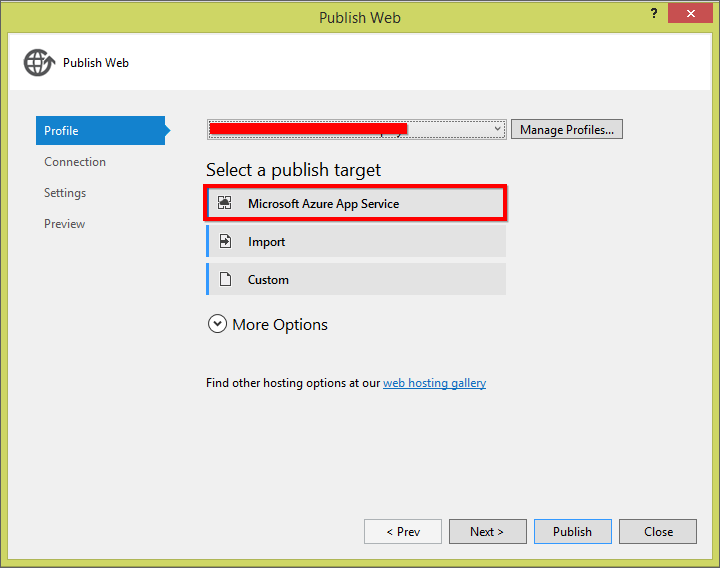This screenshot has height=568, width=720.
Task: Click the Microsoft Azure App Service icon
Action: pos(225,203)
